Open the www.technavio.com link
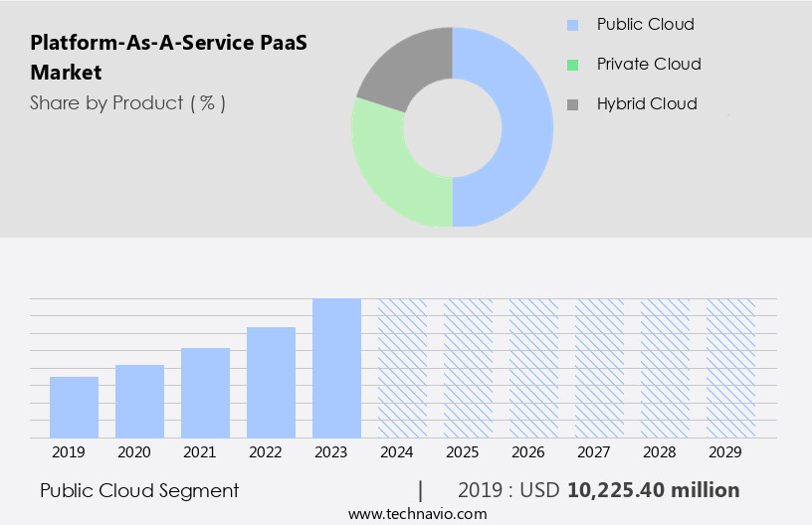 (x=418, y=514)
